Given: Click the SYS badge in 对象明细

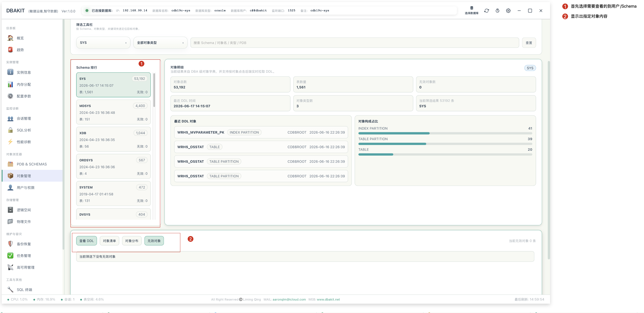Looking at the screenshot, I should 530,68.
